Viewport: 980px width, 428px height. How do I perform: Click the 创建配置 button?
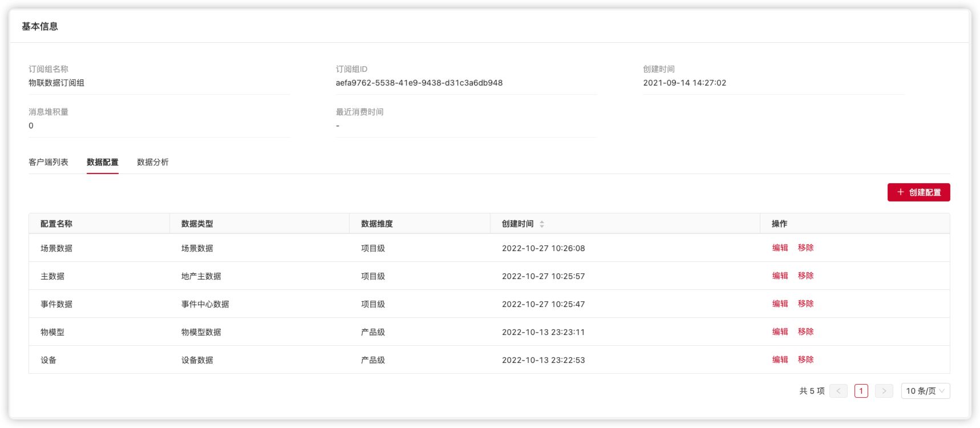coord(918,192)
